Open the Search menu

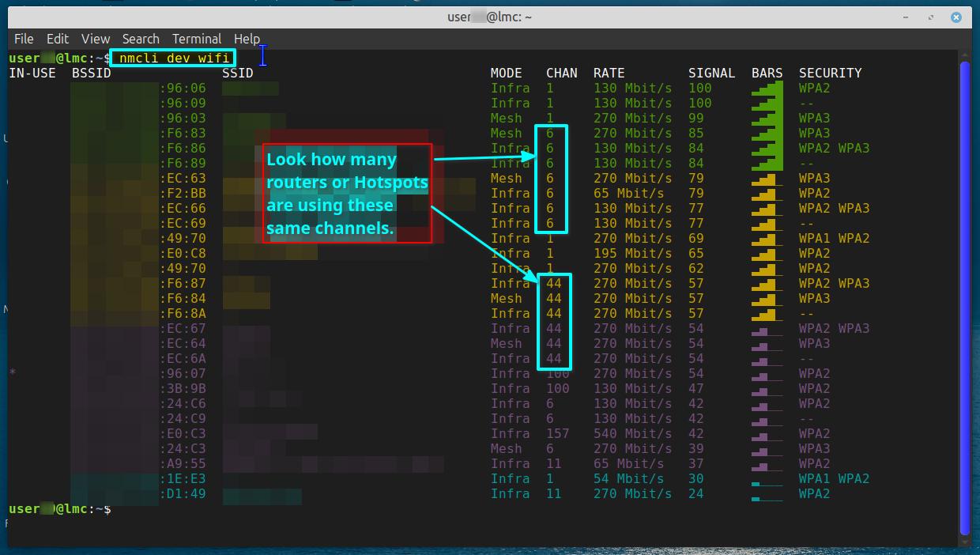coord(141,39)
